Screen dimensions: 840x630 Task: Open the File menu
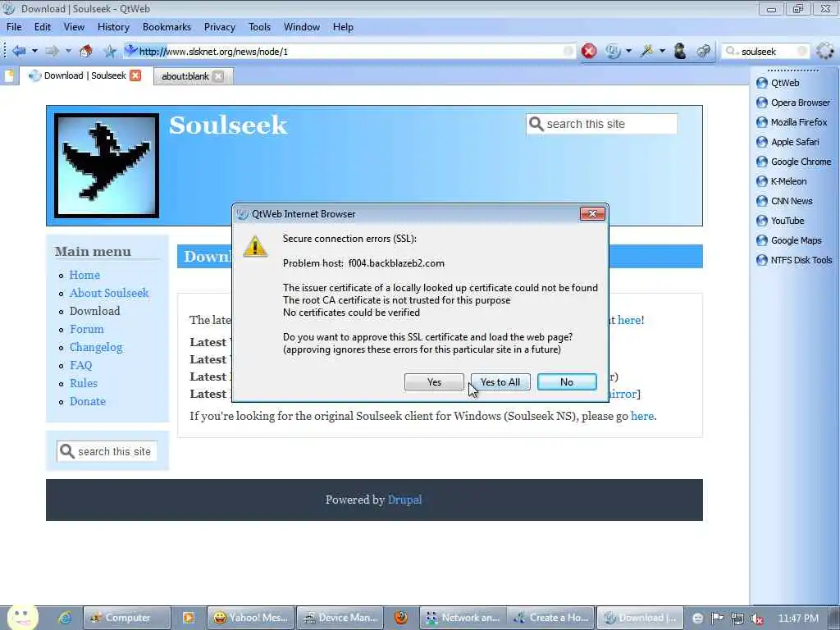(14, 27)
